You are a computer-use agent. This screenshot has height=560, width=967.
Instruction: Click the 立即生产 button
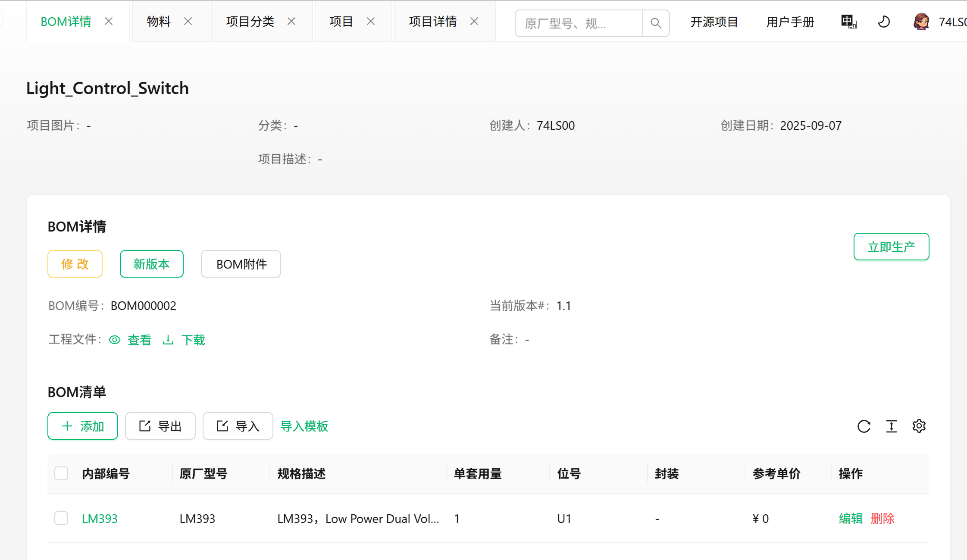pyautogui.click(x=891, y=247)
